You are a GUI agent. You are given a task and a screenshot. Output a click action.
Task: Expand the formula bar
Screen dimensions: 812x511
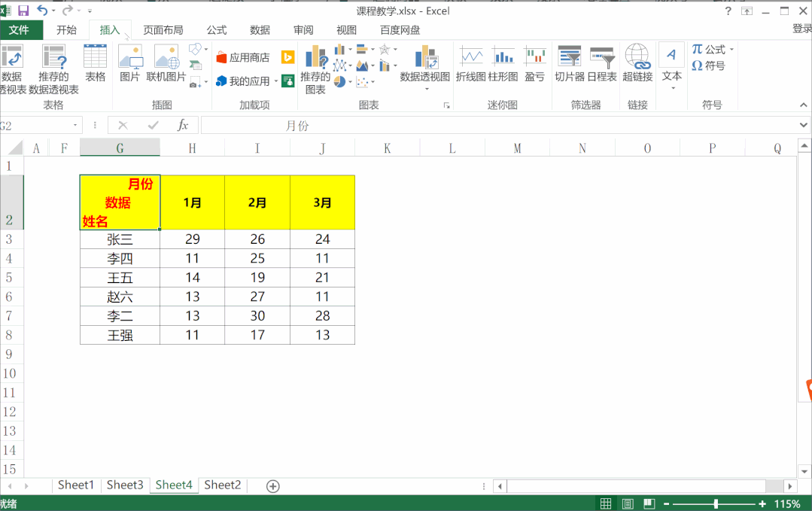[803, 125]
